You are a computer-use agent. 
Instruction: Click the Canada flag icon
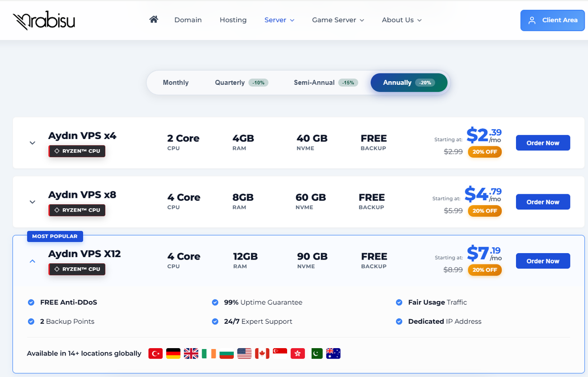pos(262,353)
